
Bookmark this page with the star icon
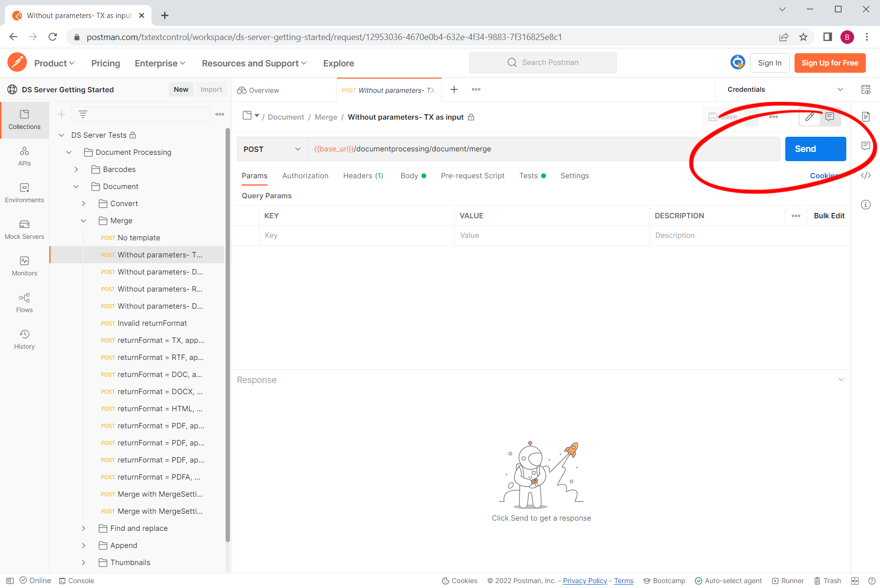click(803, 37)
